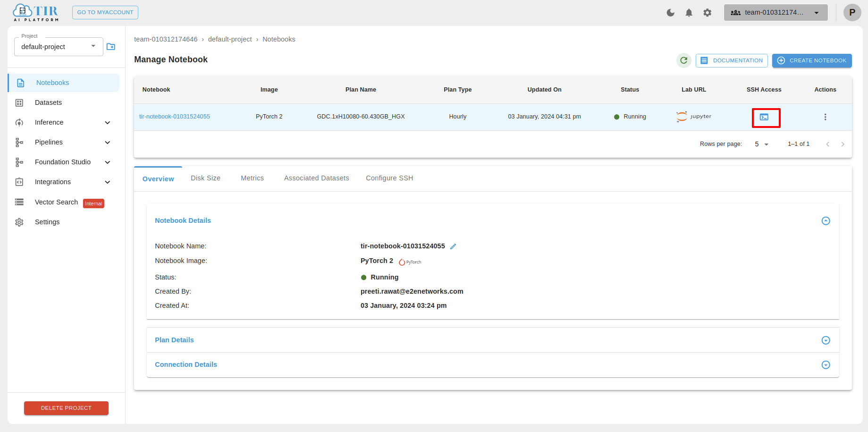The width and height of the screenshot is (868, 432).
Task: Click the Notebooks breadcrumb
Action: point(279,39)
